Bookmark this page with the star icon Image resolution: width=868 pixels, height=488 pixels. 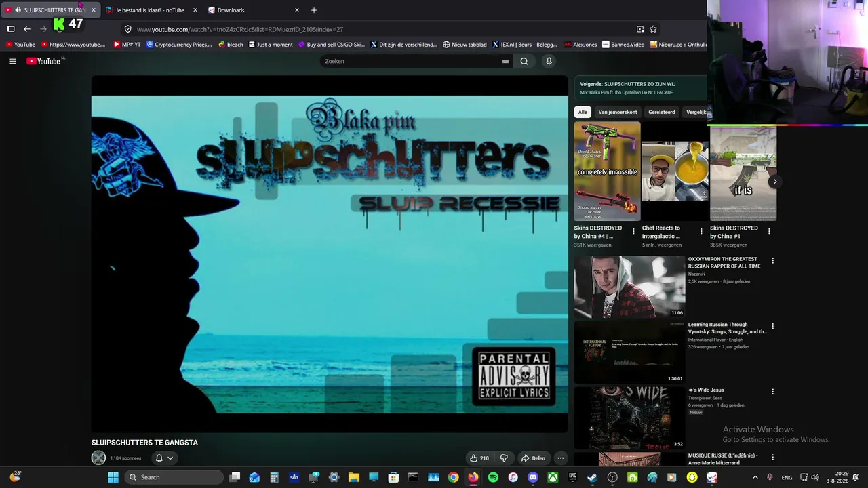[x=653, y=29]
